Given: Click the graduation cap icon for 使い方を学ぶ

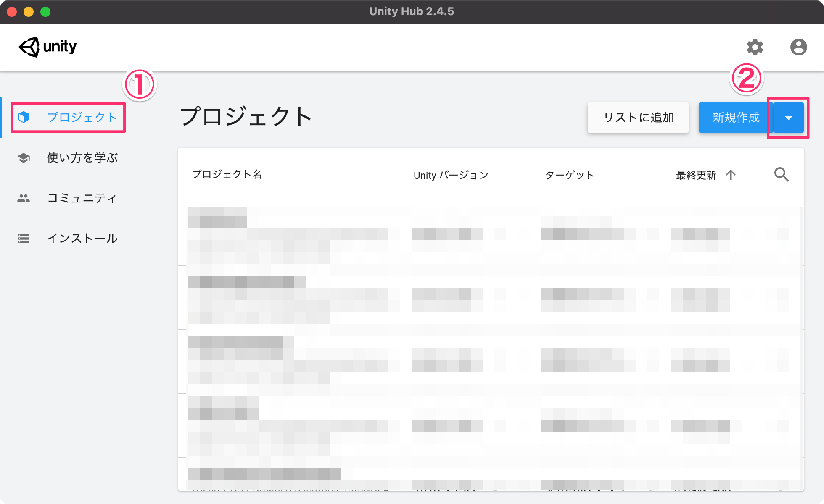Looking at the screenshot, I should click(24, 158).
